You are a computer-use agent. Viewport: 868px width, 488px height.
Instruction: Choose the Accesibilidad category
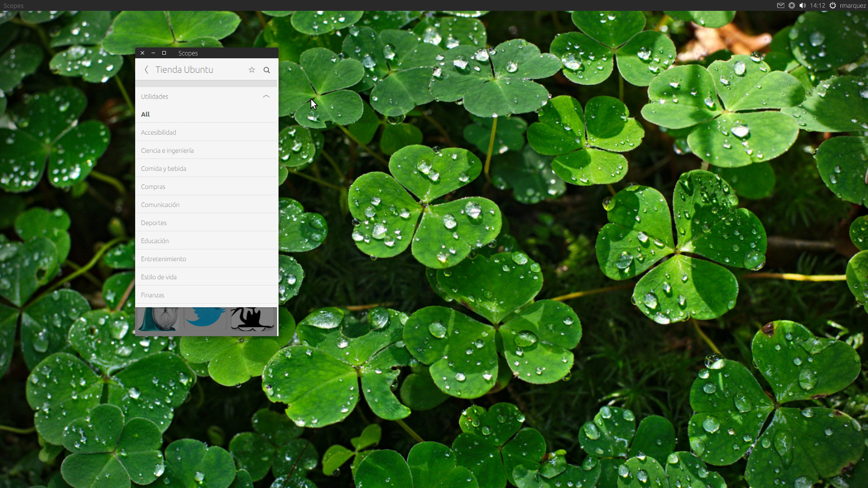(159, 132)
